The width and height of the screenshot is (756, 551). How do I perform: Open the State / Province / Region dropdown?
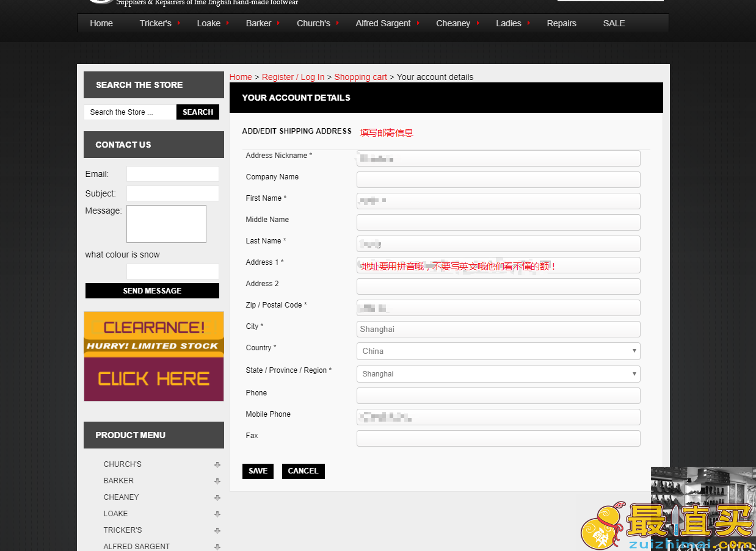pos(498,373)
